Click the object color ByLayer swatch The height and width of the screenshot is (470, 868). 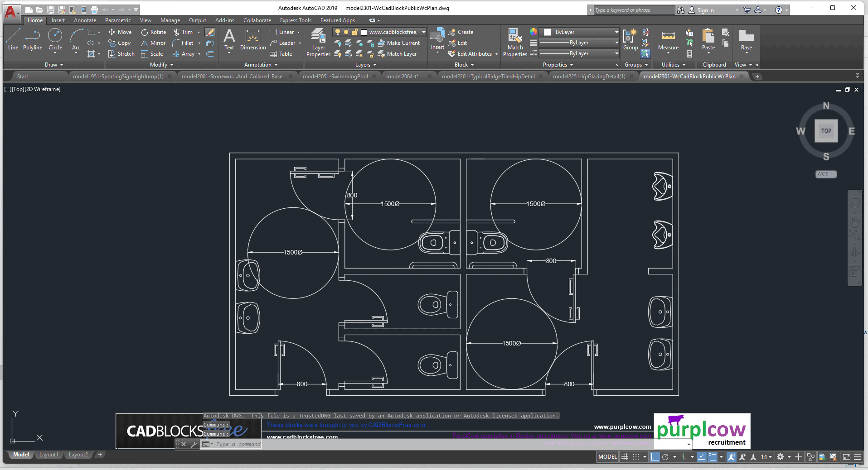pyautogui.click(x=548, y=32)
